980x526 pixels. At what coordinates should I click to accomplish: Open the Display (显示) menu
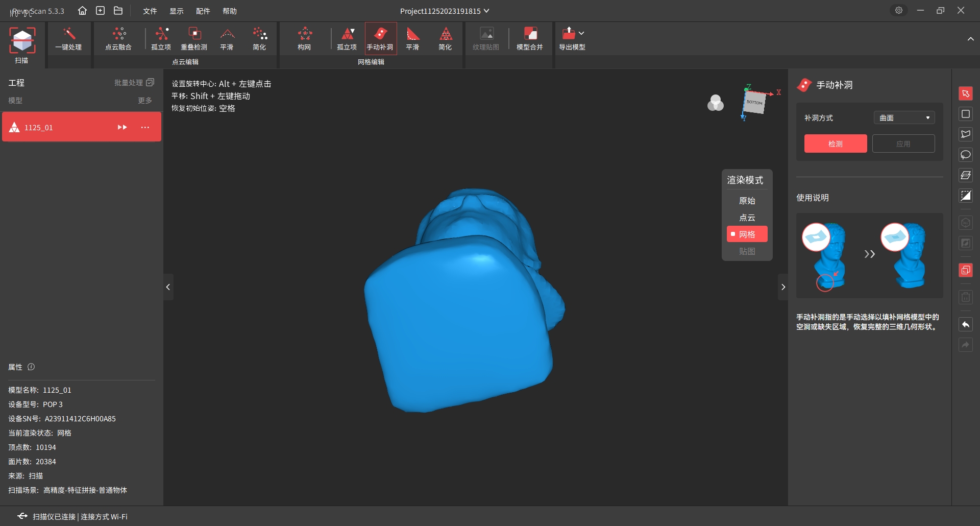(x=177, y=11)
